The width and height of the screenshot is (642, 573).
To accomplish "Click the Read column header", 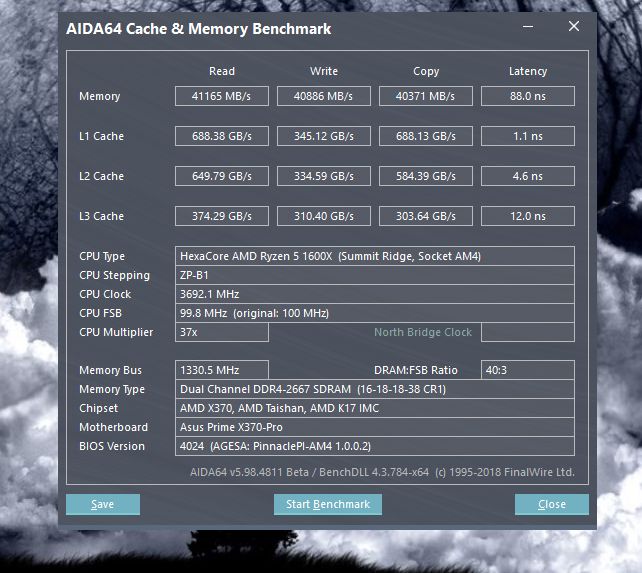I will [222, 71].
